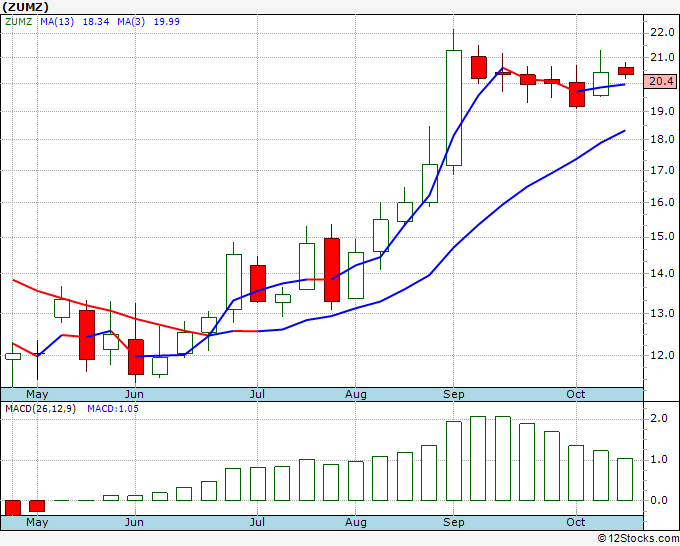This screenshot has height=546, width=680.
Task: Click the last red candlestick in October
Action: point(626,71)
